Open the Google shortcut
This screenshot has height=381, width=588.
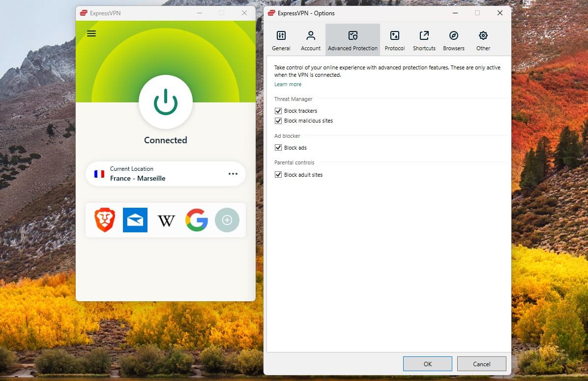[197, 220]
